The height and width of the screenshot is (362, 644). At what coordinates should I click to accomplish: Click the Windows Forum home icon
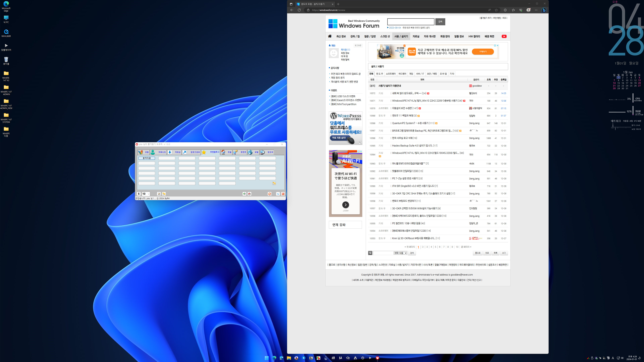[330, 36]
